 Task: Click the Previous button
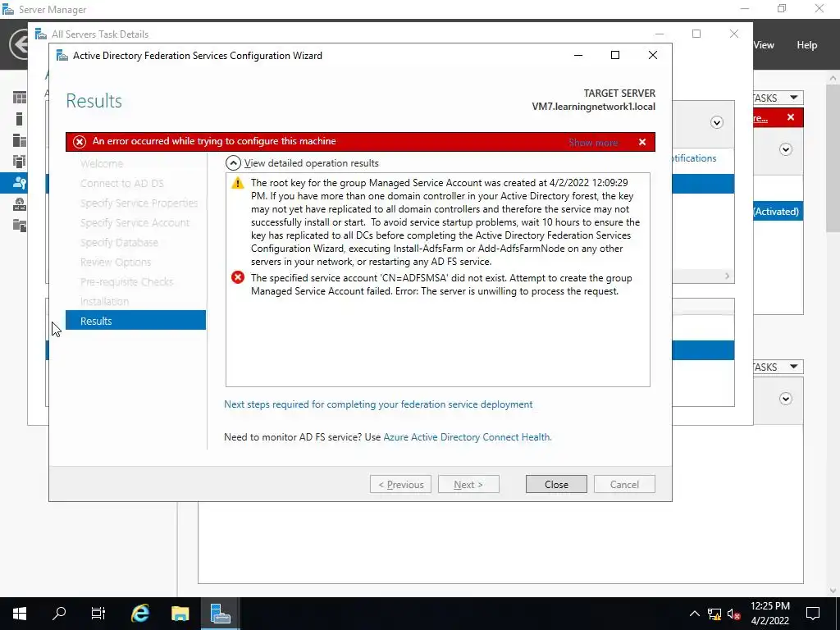pos(400,484)
